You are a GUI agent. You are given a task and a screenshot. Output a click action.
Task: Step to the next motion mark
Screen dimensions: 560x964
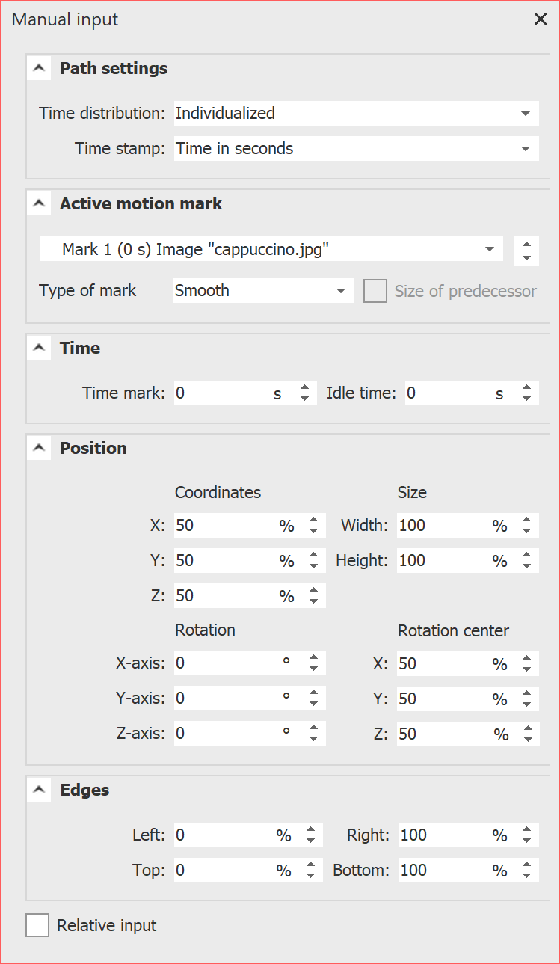[x=526, y=245]
